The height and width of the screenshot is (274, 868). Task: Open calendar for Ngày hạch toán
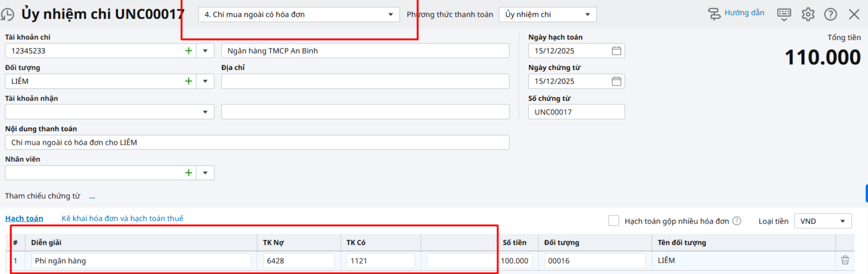click(x=616, y=51)
